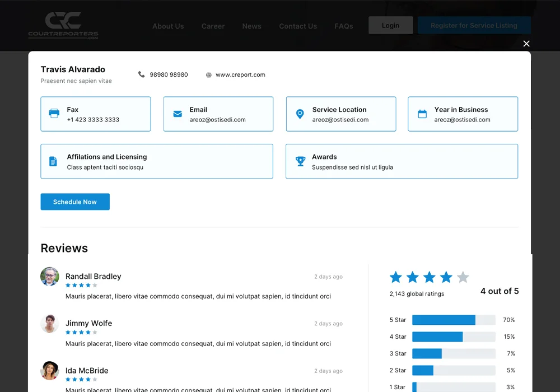The width and height of the screenshot is (560, 392).
Task: Click the Service Location pin icon
Action: coord(300,114)
